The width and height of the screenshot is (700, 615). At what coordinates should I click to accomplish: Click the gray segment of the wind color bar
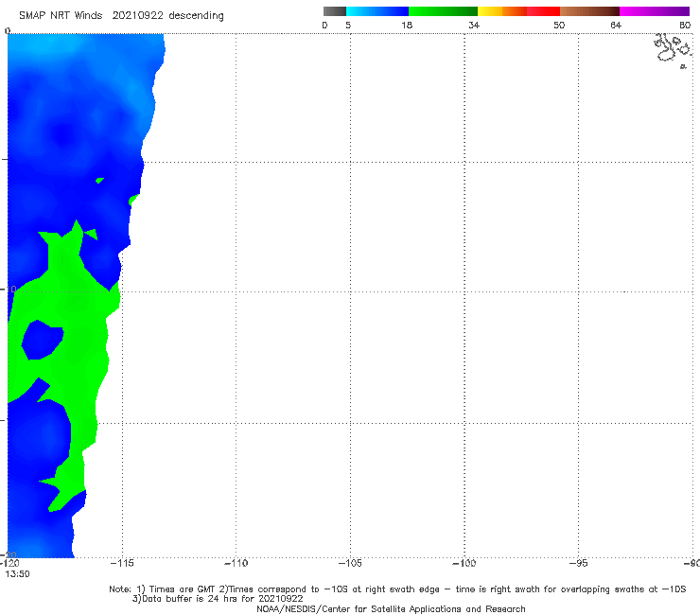coord(335,11)
